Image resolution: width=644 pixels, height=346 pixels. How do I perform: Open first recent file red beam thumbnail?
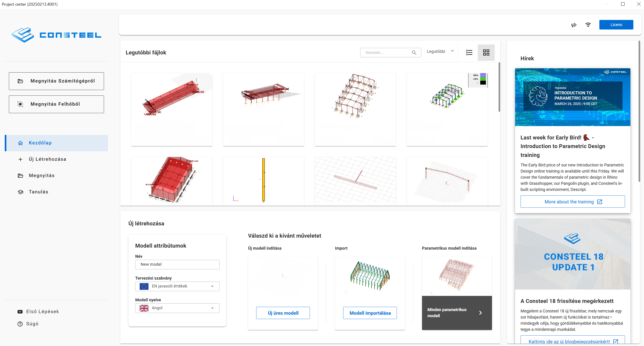(171, 109)
